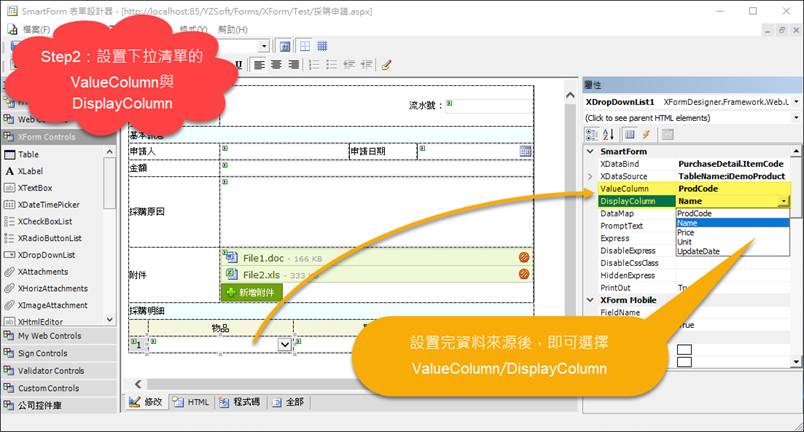Image resolution: width=804 pixels, height=432 pixels.
Task: Open the dropdown arrow in the 物品 grid cell
Action: click(x=284, y=344)
